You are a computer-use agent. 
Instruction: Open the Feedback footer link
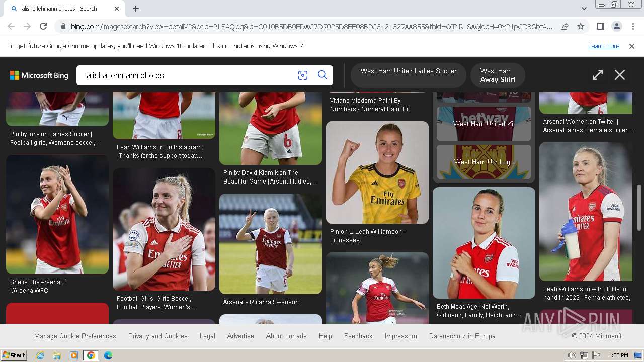(358, 336)
